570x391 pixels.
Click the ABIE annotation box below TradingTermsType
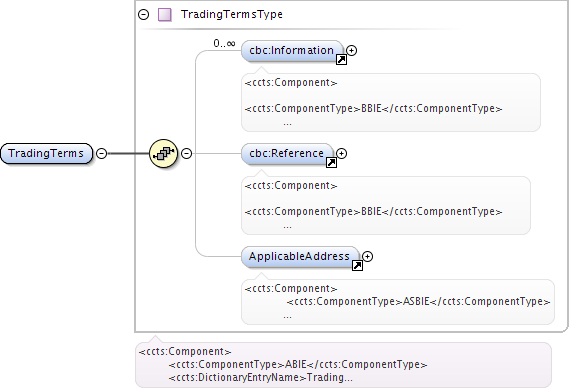343,365
